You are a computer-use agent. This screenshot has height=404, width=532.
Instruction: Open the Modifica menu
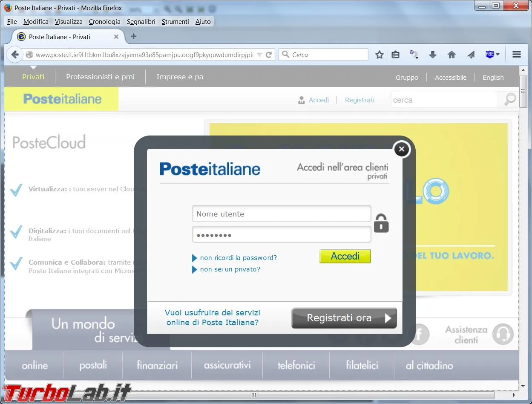pyautogui.click(x=36, y=21)
